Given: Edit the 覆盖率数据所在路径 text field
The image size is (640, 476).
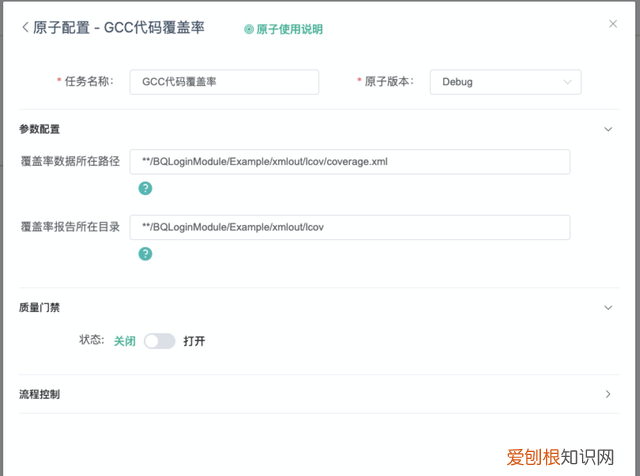Looking at the screenshot, I should pos(349,162).
